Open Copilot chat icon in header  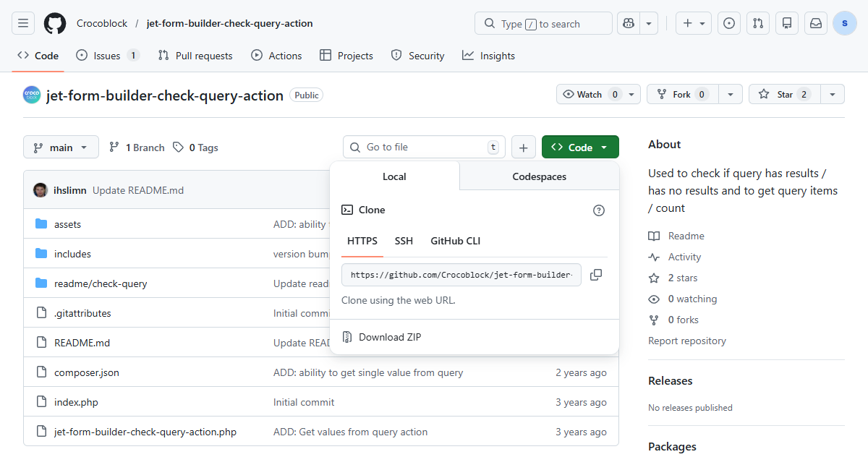[x=629, y=23]
